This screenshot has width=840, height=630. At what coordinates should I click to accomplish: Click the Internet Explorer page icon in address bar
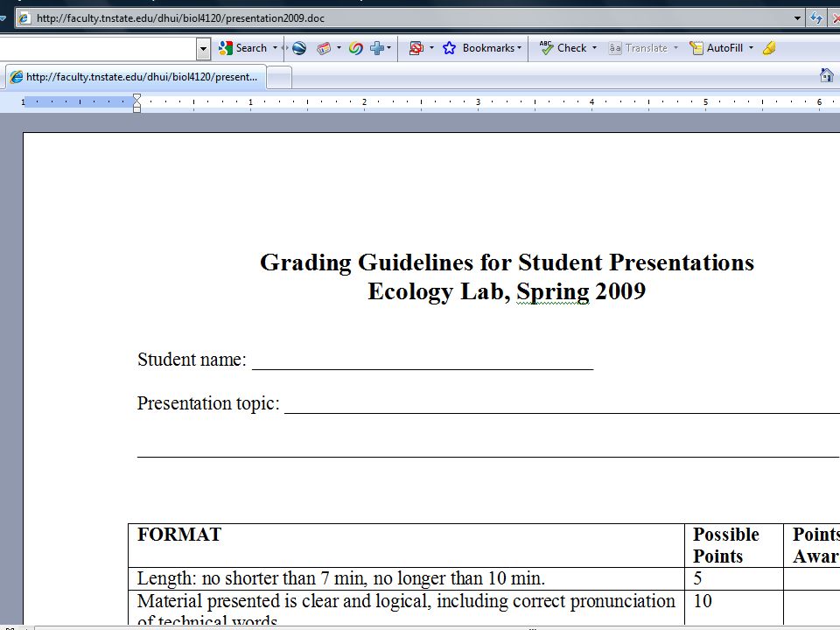point(24,18)
